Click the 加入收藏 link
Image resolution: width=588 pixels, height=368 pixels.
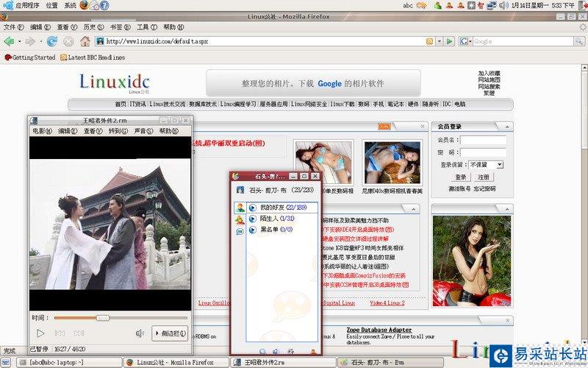tap(489, 73)
